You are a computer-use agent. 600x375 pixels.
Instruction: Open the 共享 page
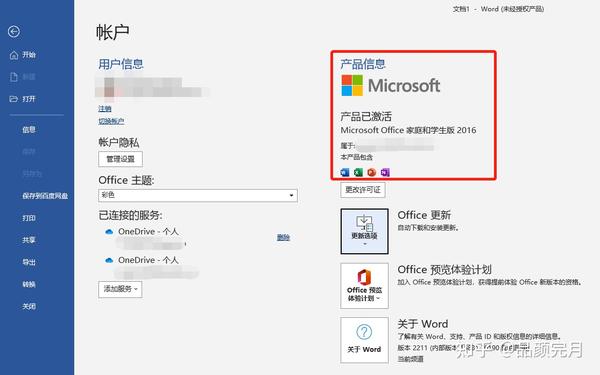29,240
